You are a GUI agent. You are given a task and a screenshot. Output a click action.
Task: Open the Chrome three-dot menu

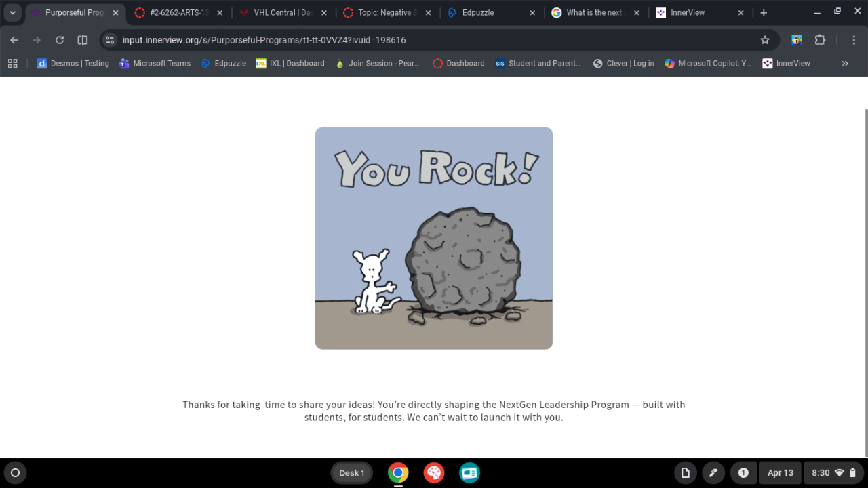click(854, 40)
